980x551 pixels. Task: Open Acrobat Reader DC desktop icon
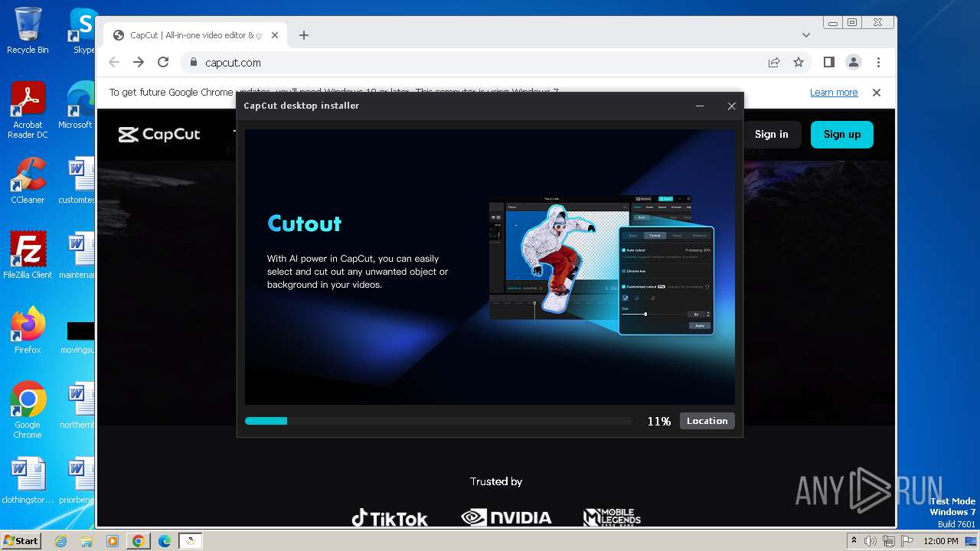tap(28, 111)
